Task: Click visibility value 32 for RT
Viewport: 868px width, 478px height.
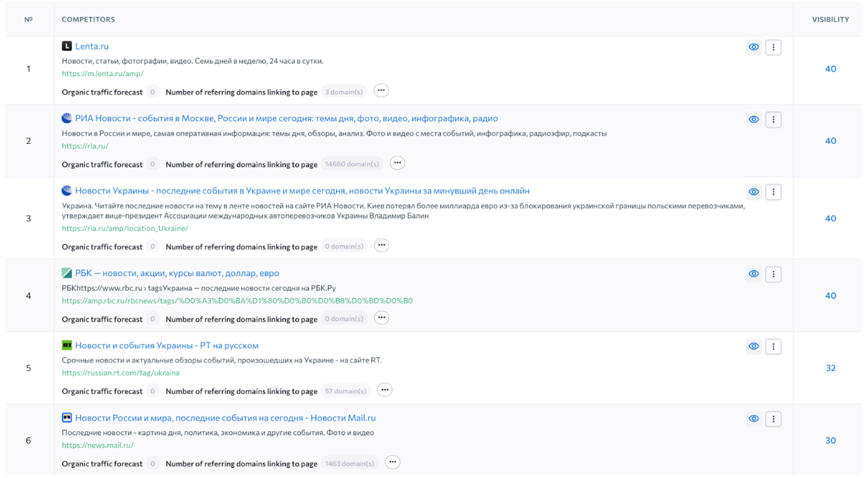Action: (830, 368)
